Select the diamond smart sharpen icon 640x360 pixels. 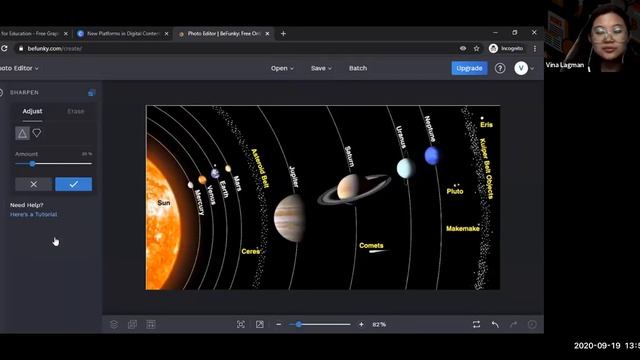pos(37,133)
